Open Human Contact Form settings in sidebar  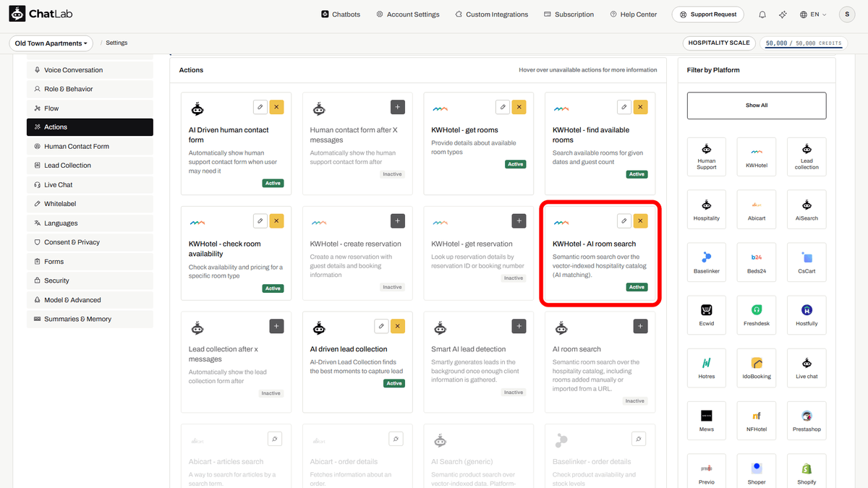click(90, 146)
